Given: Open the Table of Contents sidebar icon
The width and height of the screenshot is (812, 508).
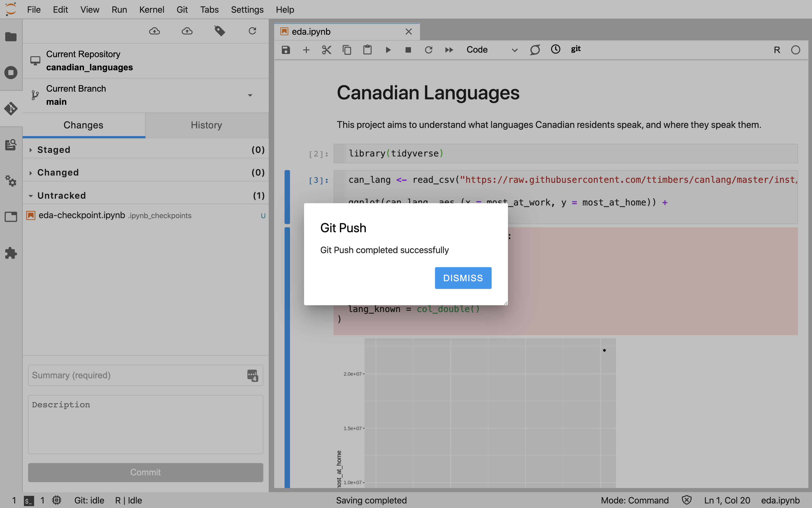Looking at the screenshot, I should [x=11, y=145].
